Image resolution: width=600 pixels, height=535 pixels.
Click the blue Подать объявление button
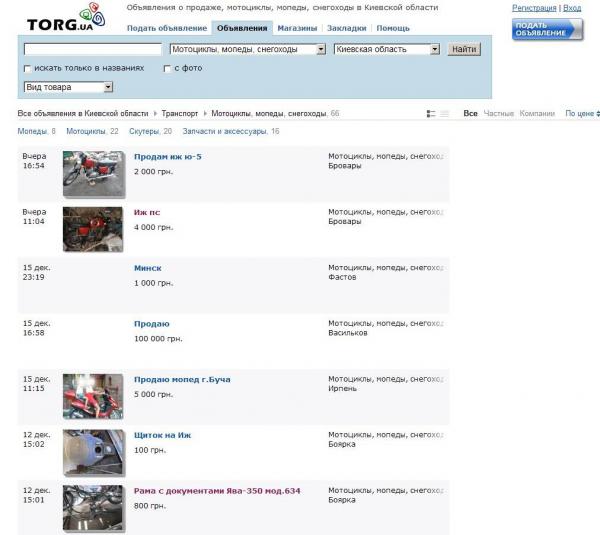(x=547, y=29)
